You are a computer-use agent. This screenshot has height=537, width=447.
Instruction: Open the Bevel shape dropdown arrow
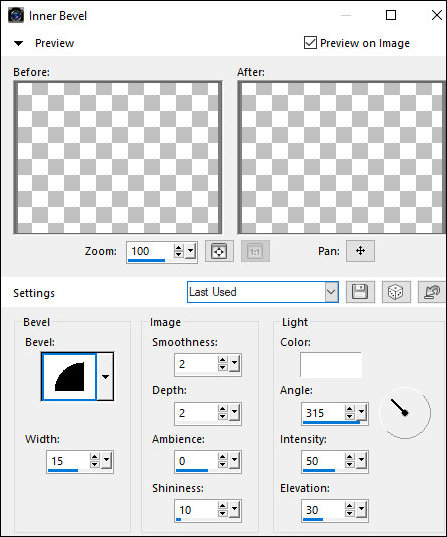(x=105, y=377)
